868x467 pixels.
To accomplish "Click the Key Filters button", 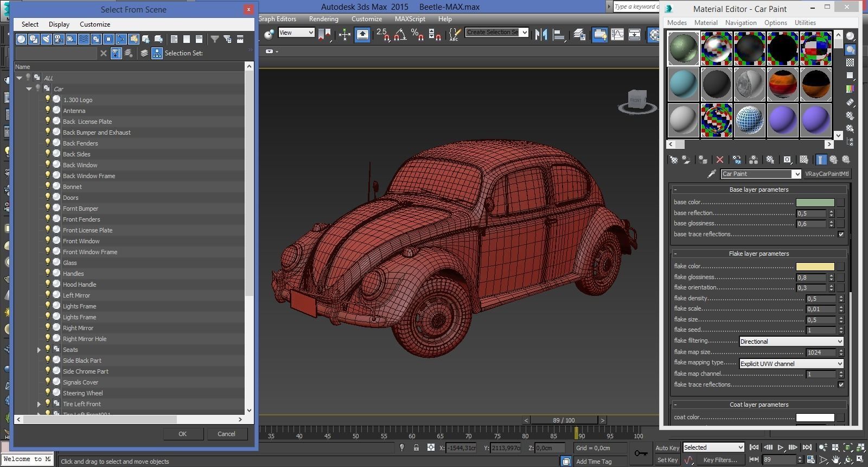I will (x=720, y=460).
